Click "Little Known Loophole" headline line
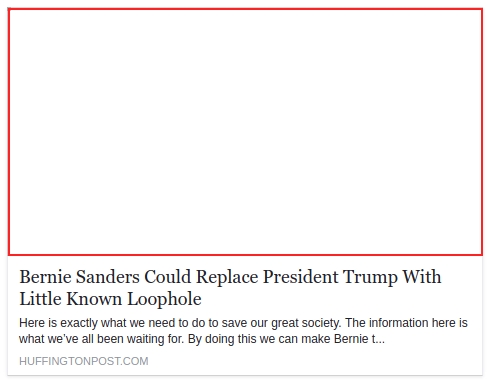 pyautogui.click(x=110, y=299)
